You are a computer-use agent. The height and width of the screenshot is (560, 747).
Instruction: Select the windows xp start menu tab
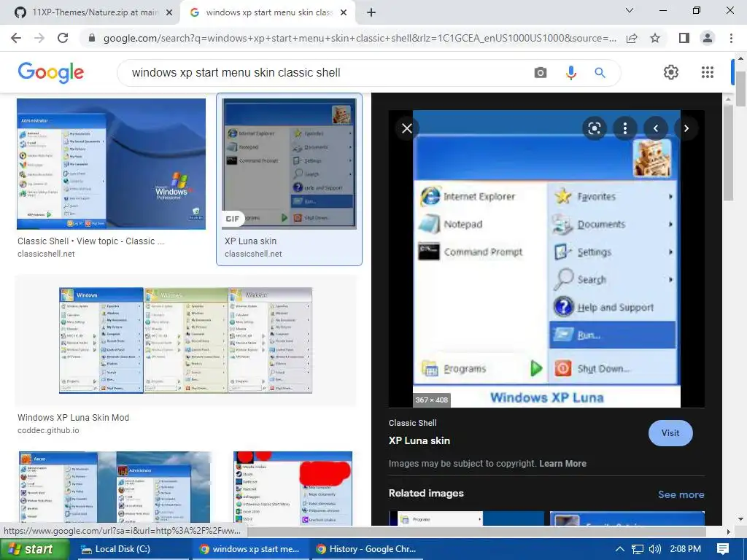268,12
